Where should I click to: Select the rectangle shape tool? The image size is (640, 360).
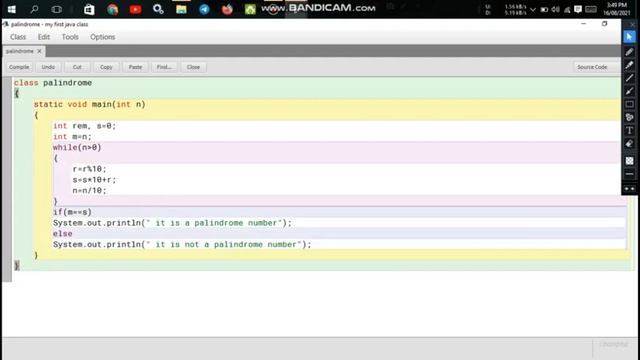629,104
